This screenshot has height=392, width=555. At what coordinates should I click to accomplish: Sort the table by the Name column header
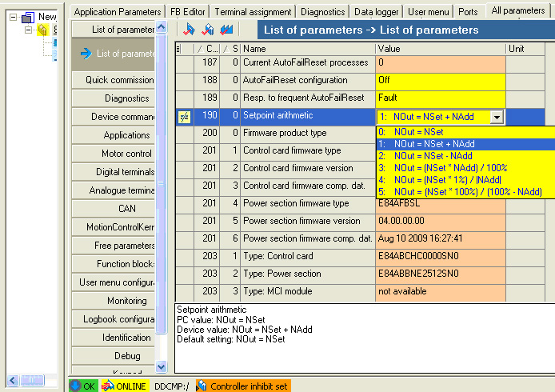[307, 49]
